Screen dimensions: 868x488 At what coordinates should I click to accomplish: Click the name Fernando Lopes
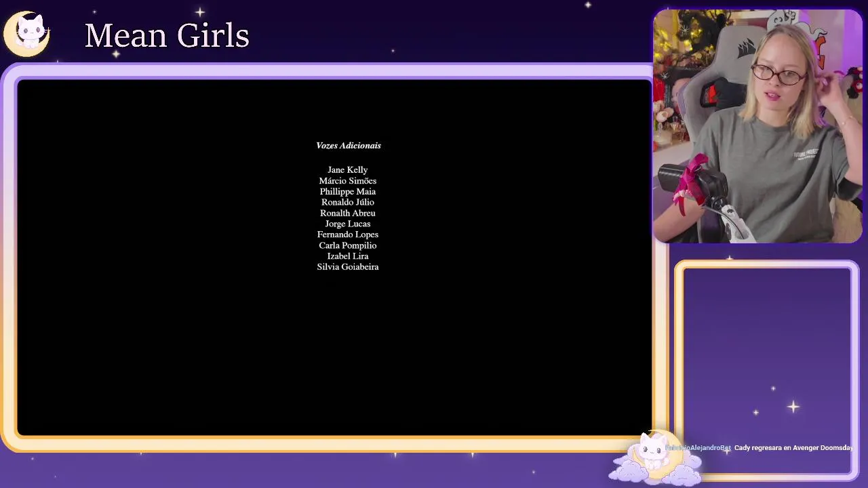pos(348,235)
